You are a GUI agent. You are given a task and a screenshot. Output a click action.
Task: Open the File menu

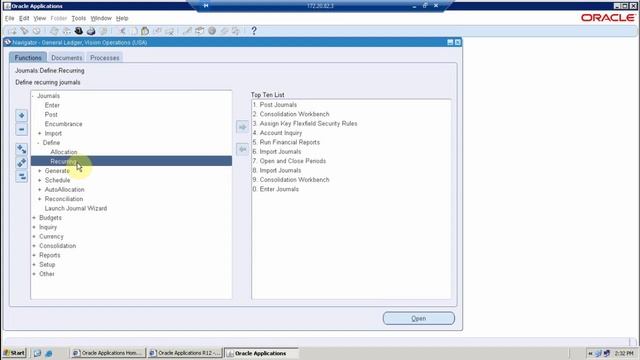point(9,18)
